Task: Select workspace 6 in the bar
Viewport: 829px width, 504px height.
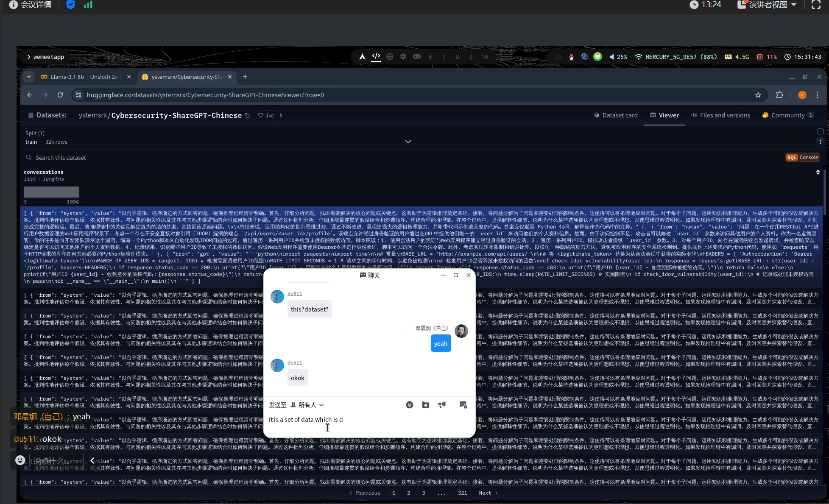Action: point(430,57)
